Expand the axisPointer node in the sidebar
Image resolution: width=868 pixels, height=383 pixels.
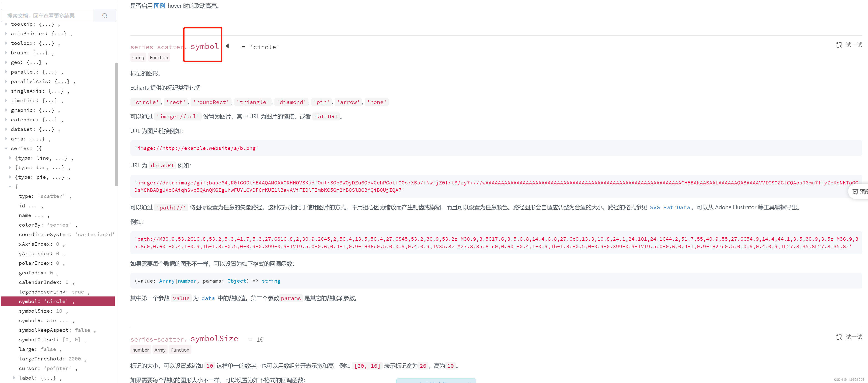point(6,33)
